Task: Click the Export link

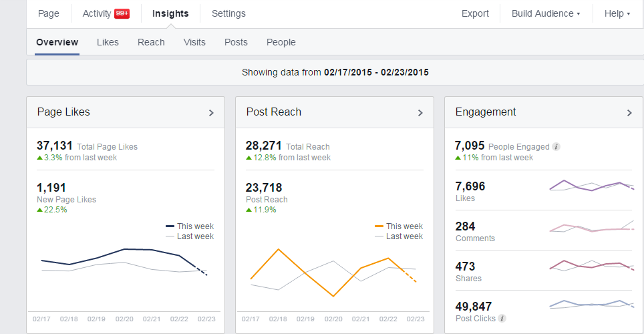Action: point(475,13)
